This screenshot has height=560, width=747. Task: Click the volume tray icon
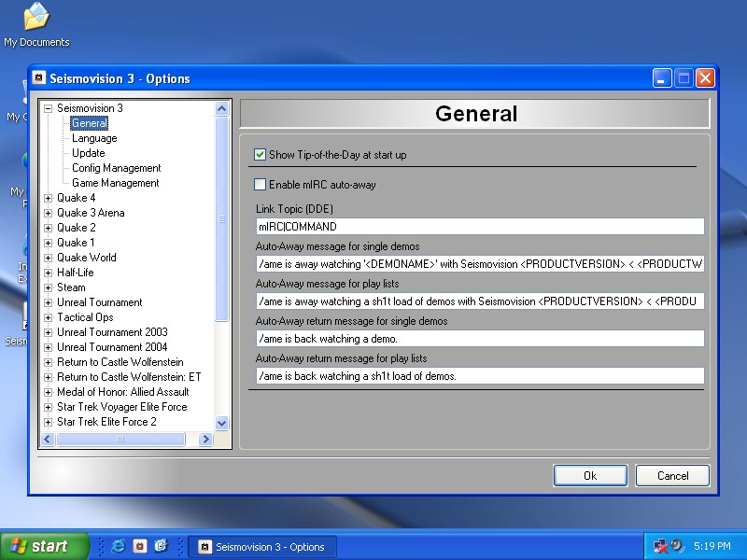(677, 546)
